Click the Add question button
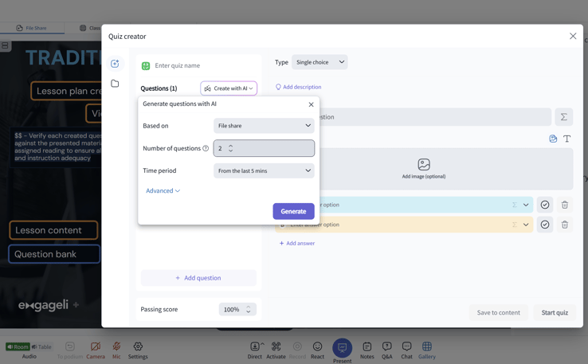The image size is (588, 364). [198, 278]
